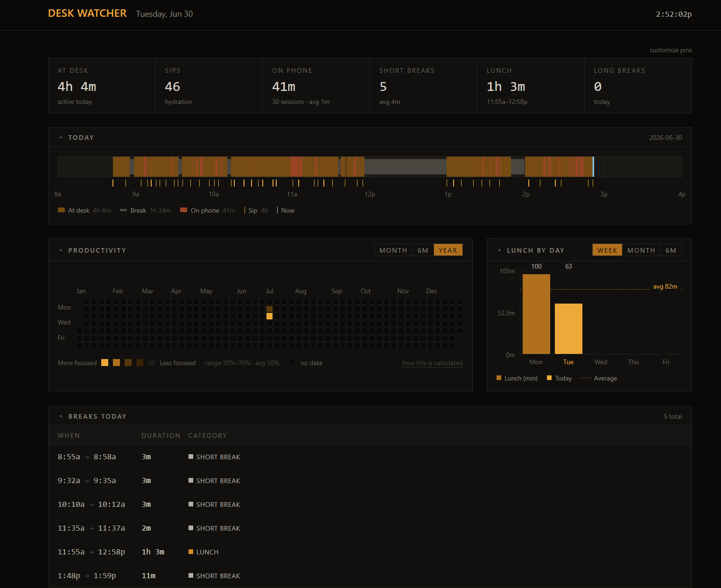The image size is (721, 588).
Task: Click the Lunch (min) legend swatch
Action: tap(499, 378)
